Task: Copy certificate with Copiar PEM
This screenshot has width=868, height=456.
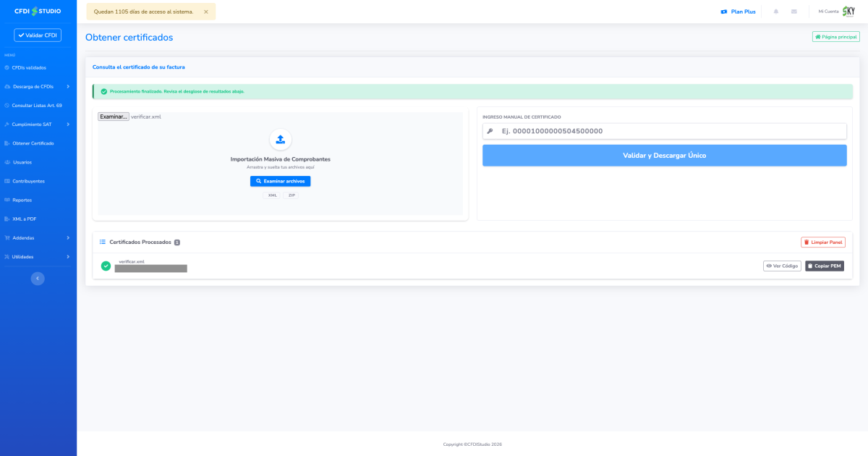Action: click(x=825, y=266)
